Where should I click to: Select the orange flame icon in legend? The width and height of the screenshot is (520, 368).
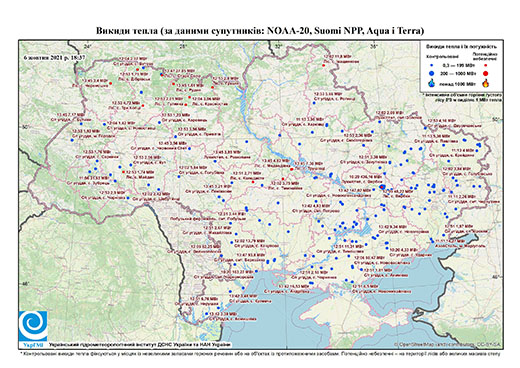485,83
